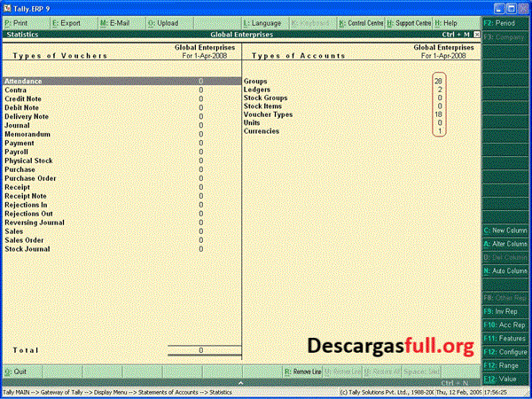Select Sales Order row
Image resolution: width=532 pixels, height=399 pixels.
(x=121, y=240)
